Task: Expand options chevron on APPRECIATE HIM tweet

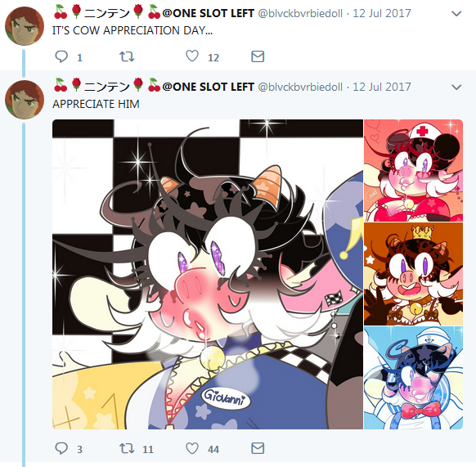Action: coord(456,88)
